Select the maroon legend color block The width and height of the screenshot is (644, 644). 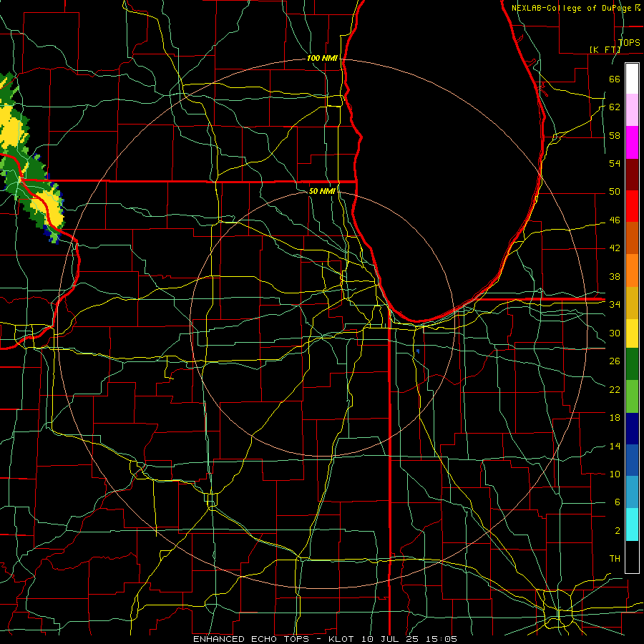[632, 175]
